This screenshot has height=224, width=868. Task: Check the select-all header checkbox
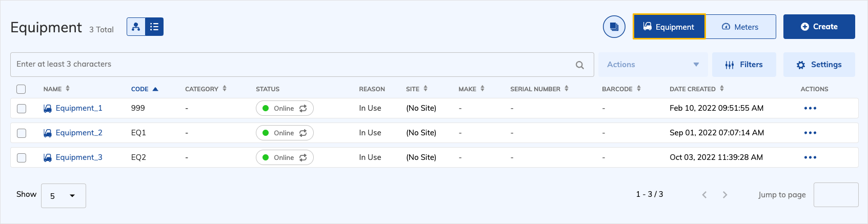click(x=21, y=89)
